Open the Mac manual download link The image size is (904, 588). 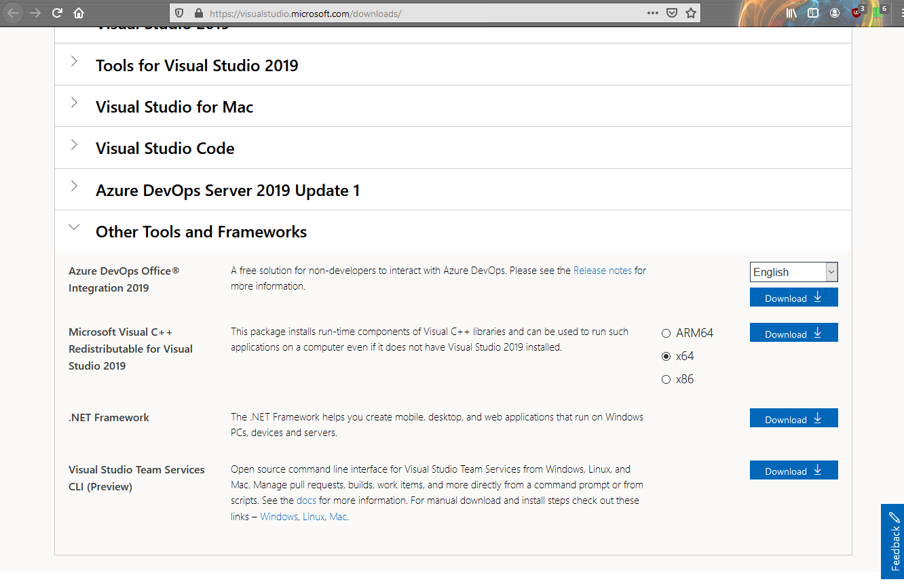[338, 517]
